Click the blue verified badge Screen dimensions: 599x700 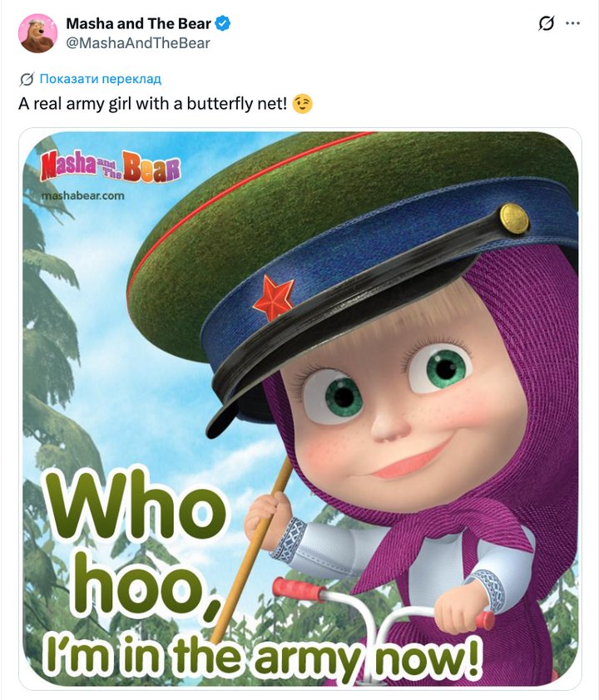[222, 23]
